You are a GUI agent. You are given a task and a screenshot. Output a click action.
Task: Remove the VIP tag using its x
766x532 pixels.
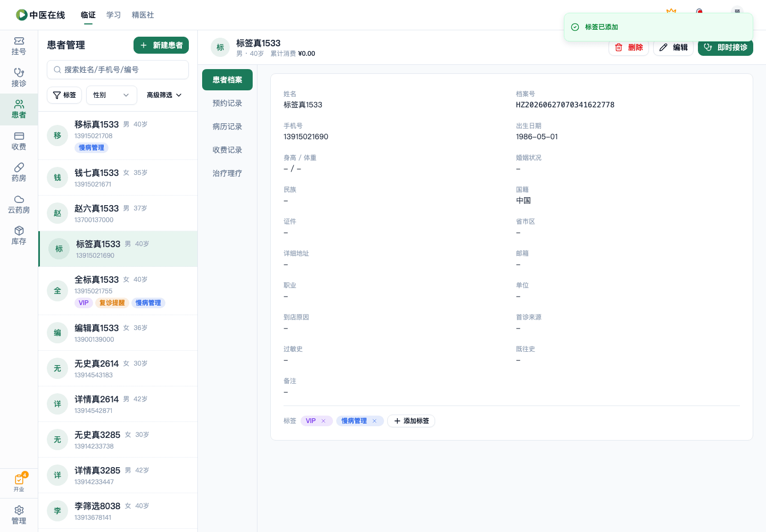click(x=323, y=421)
